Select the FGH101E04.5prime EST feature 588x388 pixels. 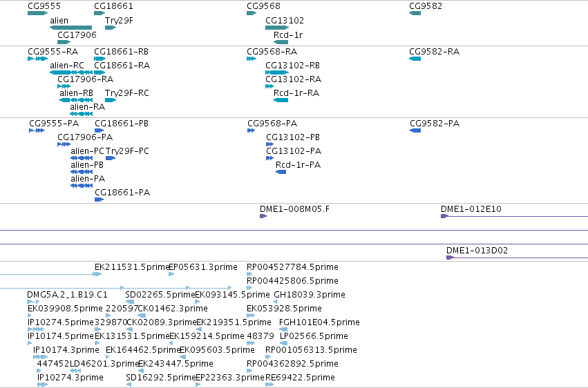click(283, 329)
